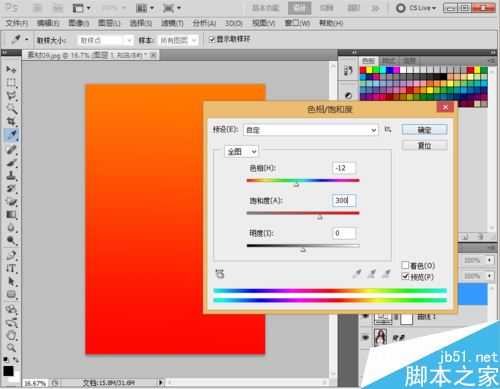Image resolution: width=500 pixels, height=389 pixels.
Task: Select the Path Selection tool
Action: pyautogui.click(x=11, y=282)
